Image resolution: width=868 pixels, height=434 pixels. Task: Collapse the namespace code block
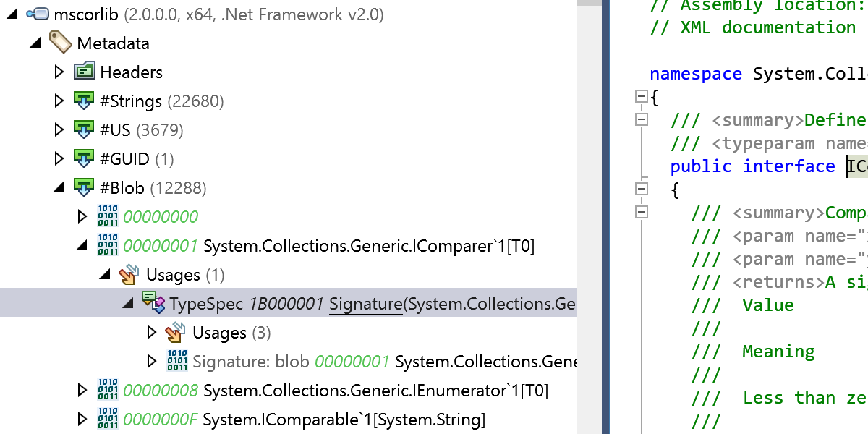[640, 97]
